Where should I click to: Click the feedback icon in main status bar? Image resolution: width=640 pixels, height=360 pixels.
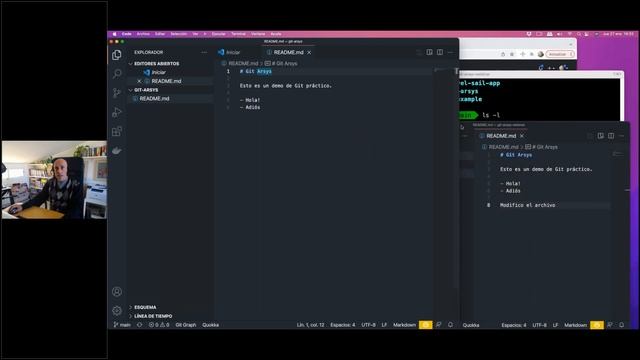pyautogui.click(x=439, y=325)
